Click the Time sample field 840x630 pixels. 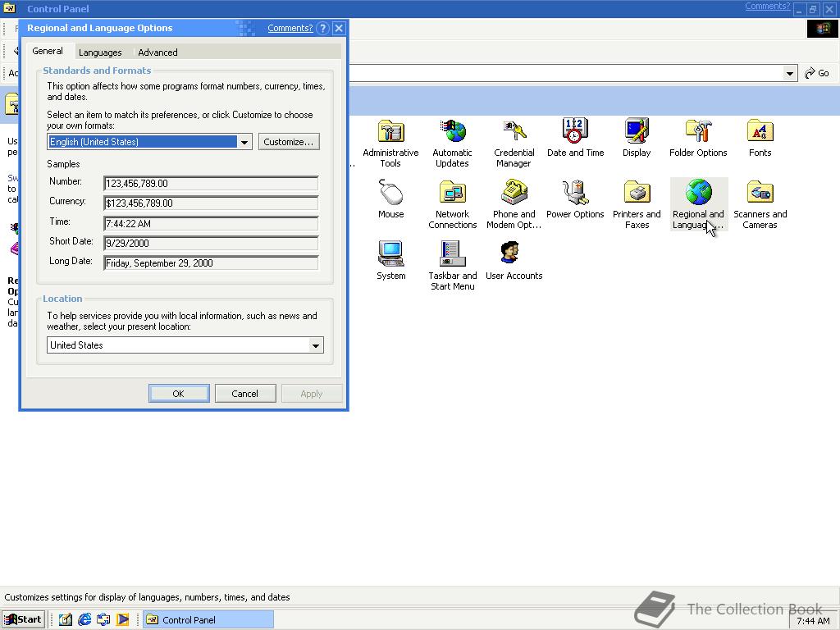coord(211,223)
